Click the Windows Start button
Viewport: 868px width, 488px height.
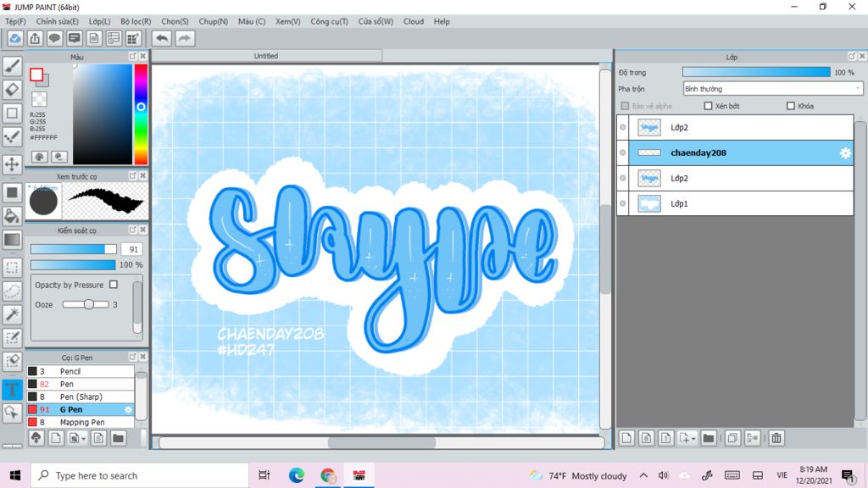click(15, 475)
